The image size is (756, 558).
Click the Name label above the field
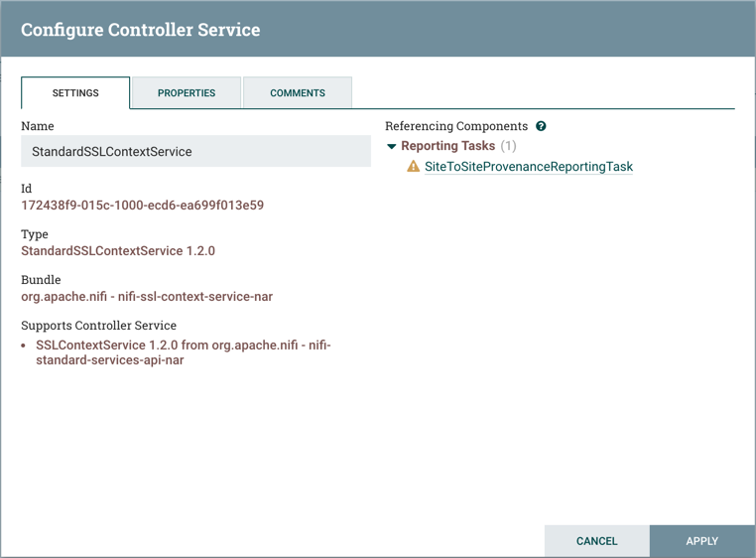(38, 126)
